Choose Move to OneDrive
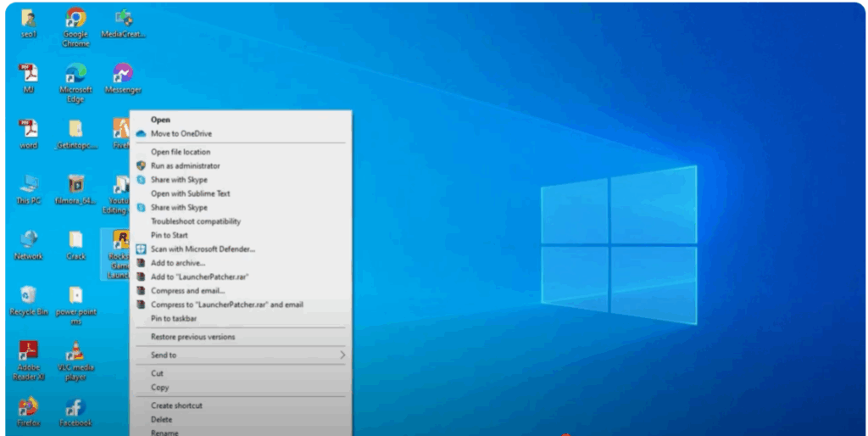 pyautogui.click(x=240, y=133)
